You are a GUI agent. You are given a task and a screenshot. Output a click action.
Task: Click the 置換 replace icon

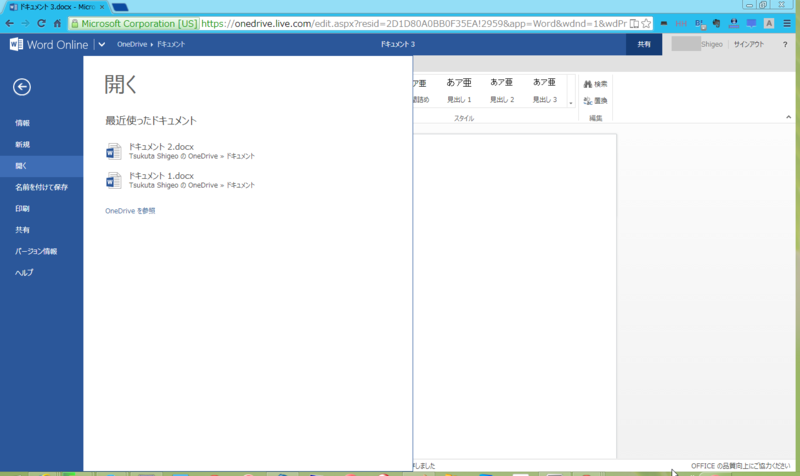tap(588, 101)
